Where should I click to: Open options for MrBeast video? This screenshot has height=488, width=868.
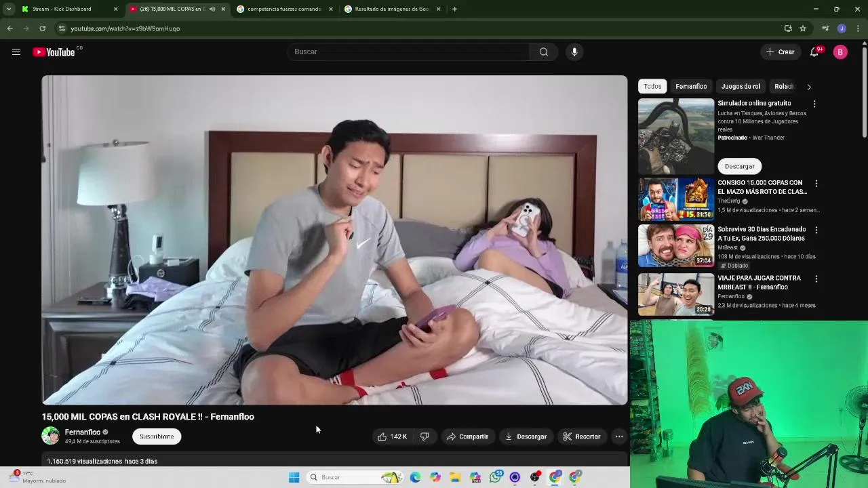click(816, 230)
